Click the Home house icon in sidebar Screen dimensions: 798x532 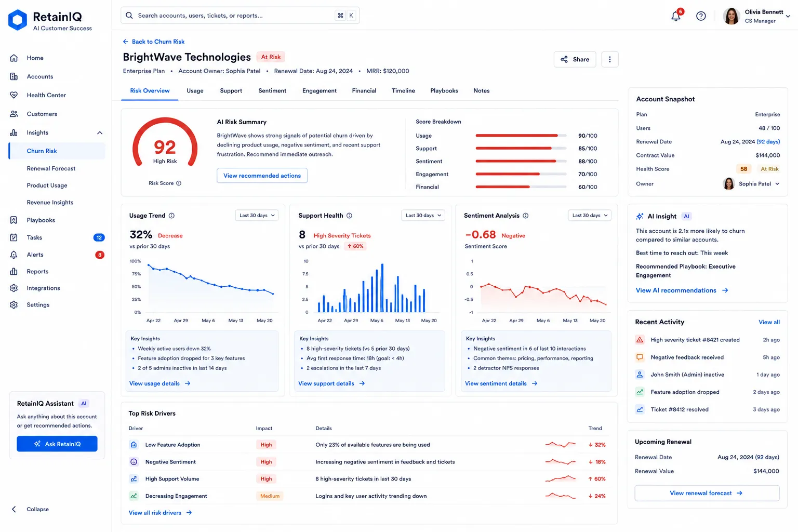(14, 58)
